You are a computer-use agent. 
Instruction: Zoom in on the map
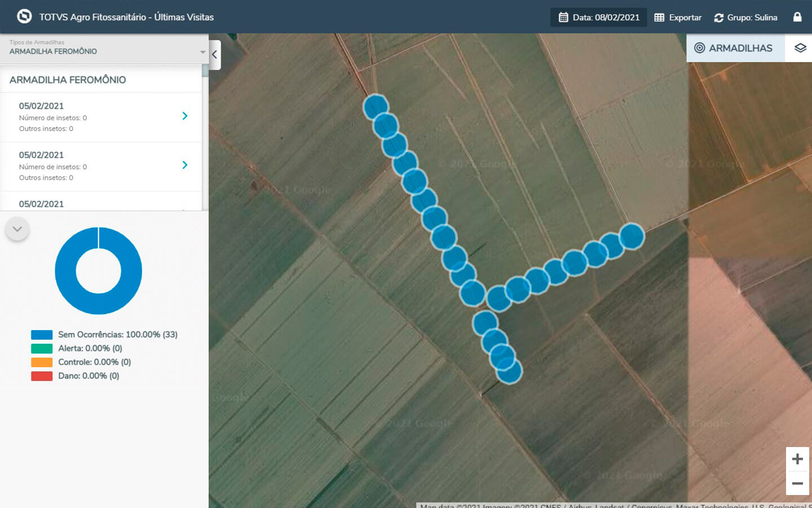pyautogui.click(x=797, y=459)
